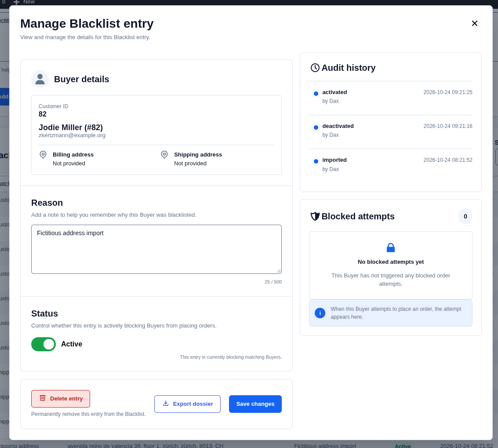Click timestamp 2026-10-24 08:21:52 in Audit history
The height and width of the screenshot is (448, 498).
[x=448, y=160]
